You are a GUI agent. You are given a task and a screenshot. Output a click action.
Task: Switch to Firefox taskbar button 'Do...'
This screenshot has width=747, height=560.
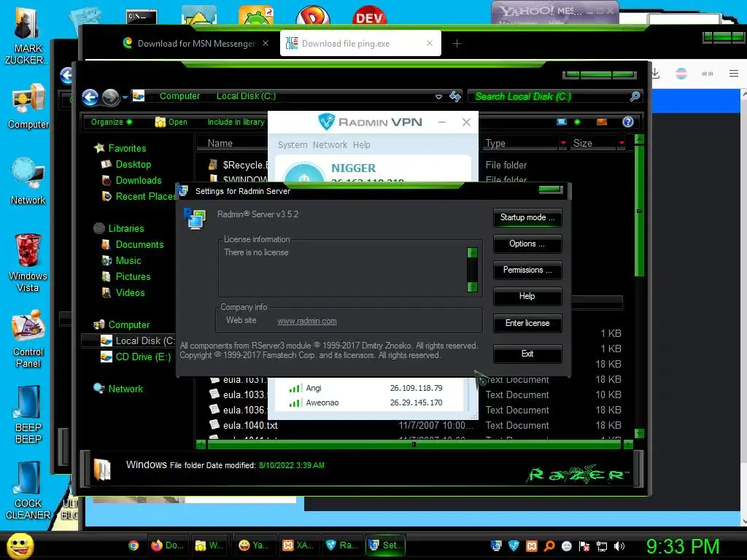coord(167,545)
